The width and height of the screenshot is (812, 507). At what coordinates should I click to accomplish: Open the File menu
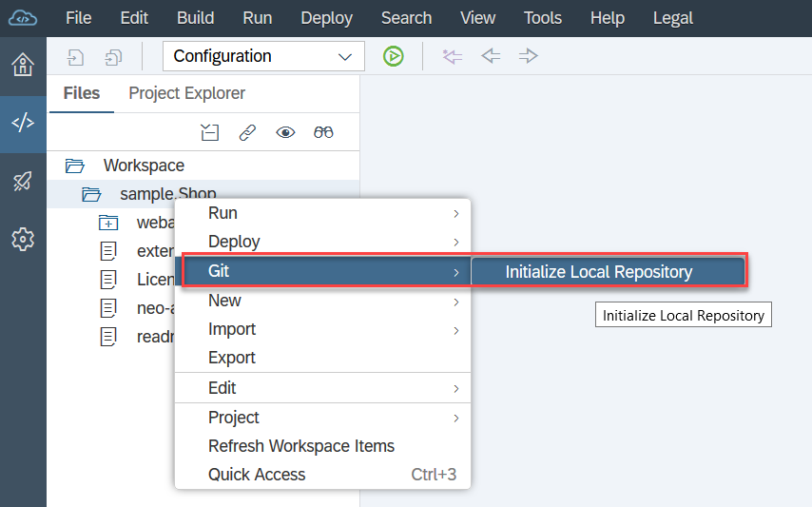point(79,18)
